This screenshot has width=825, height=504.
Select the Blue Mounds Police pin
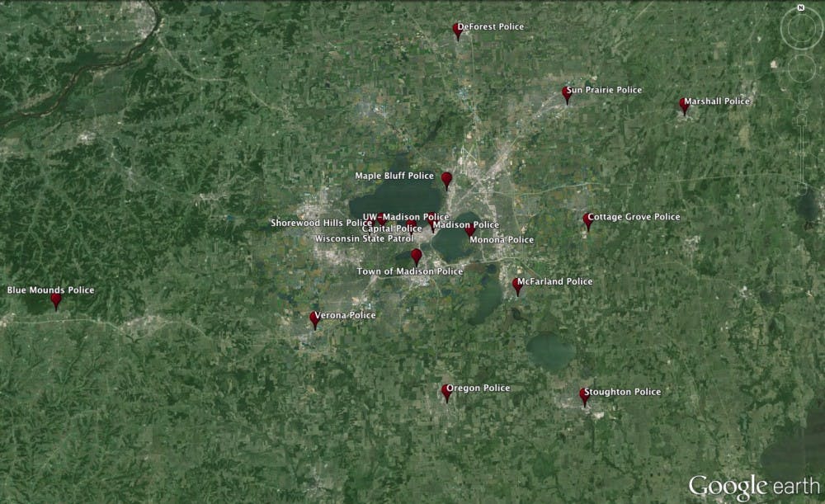click(56, 299)
